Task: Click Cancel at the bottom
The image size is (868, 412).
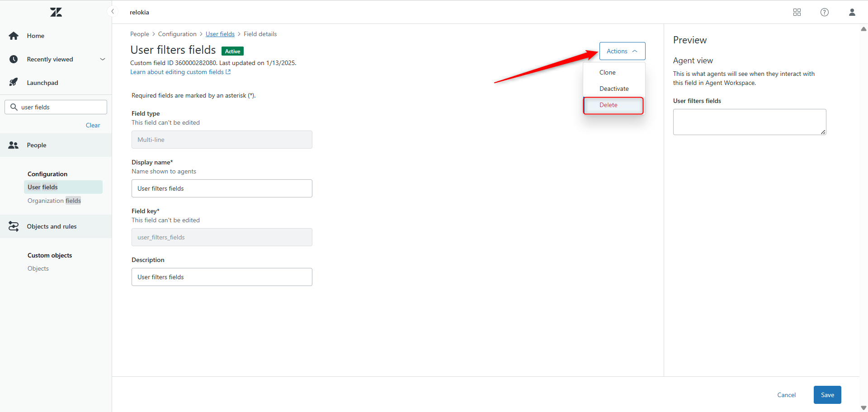Action: 786,395
